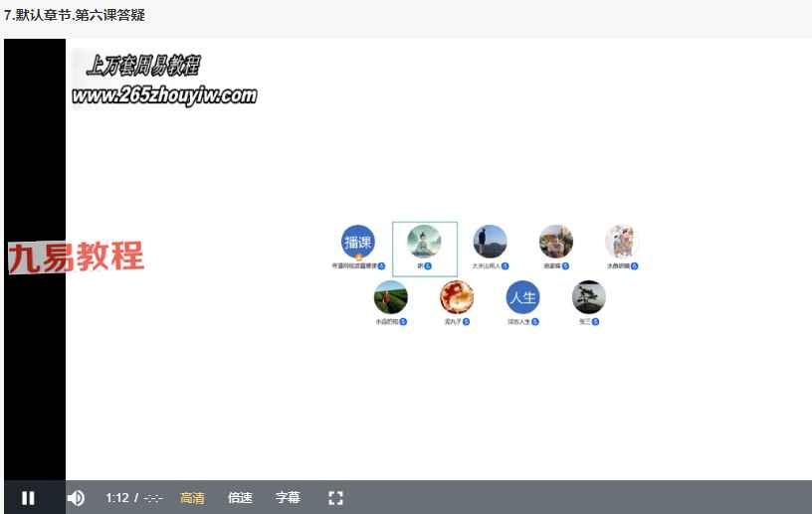This screenshot has width=812, height=514.
Task: Click the 1:12 elapsed time display
Action: tap(117, 497)
